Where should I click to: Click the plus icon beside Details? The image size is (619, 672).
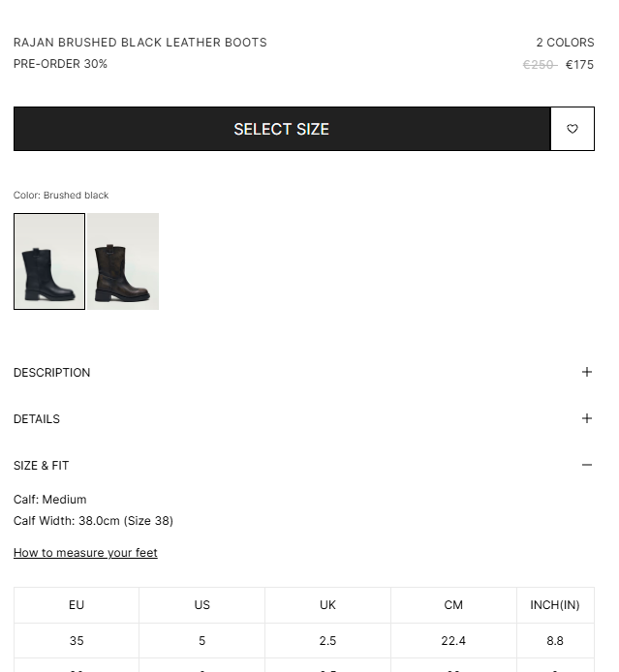click(x=586, y=418)
